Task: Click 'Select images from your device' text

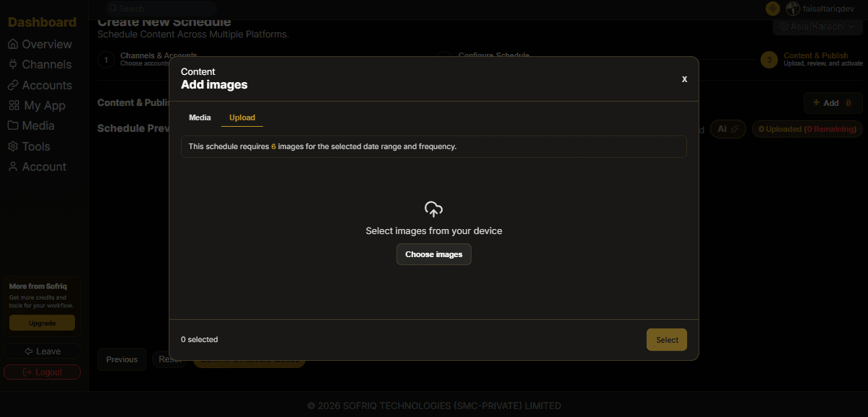Action: [x=434, y=231]
